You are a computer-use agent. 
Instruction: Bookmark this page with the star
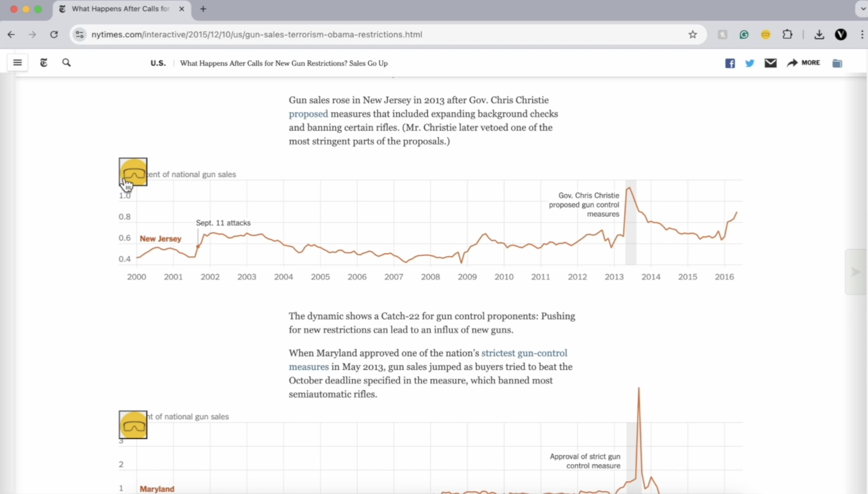(x=693, y=35)
